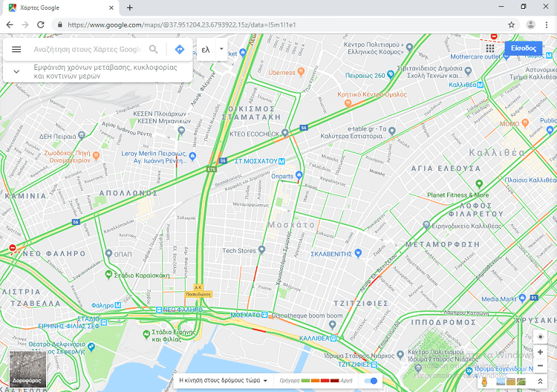Bookmark this page with the star icon
This screenshot has width=557, height=392.
pos(511,24)
